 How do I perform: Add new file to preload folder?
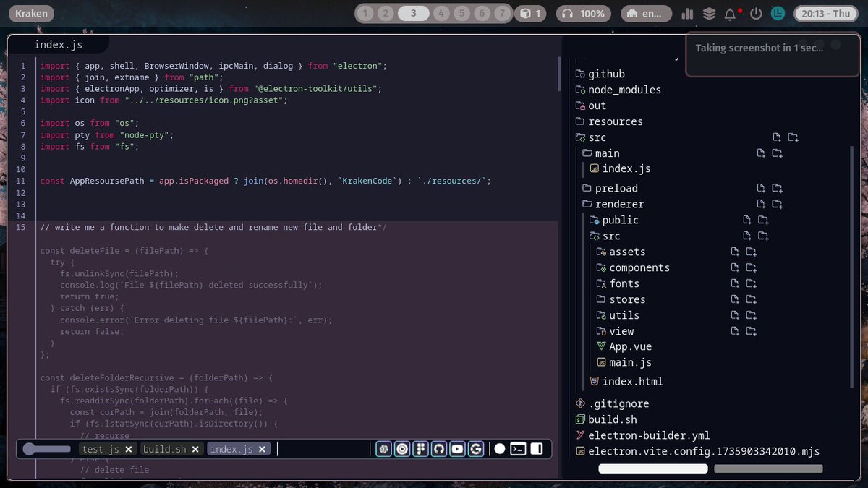[x=761, y=188]
